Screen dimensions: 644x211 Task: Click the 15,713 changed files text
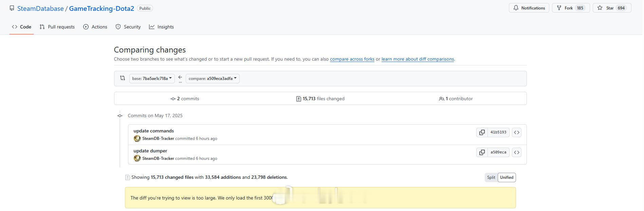tap(172, 177)
